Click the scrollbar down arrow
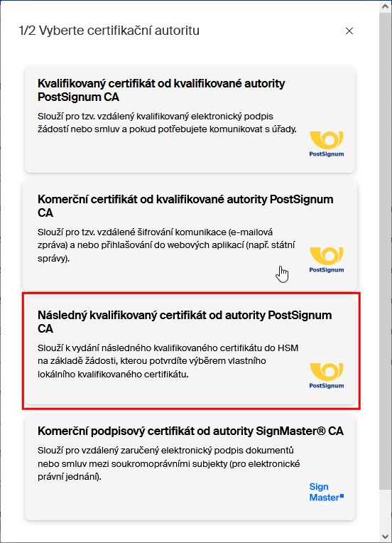Image resolution: width=392 pixels, height=543 pixels. tap(386, 537)
